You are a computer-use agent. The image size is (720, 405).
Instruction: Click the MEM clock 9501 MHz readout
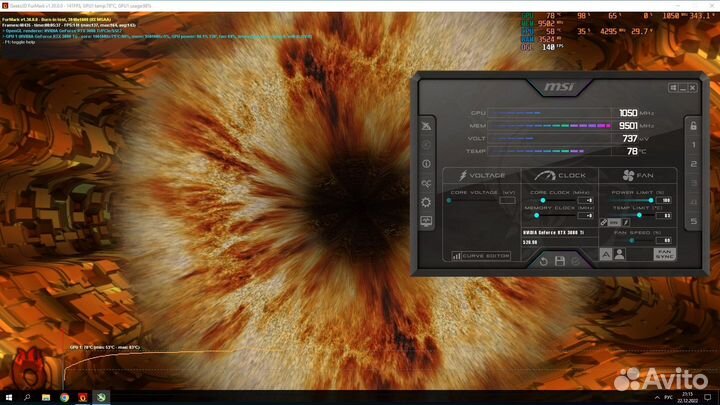[636, 125]
